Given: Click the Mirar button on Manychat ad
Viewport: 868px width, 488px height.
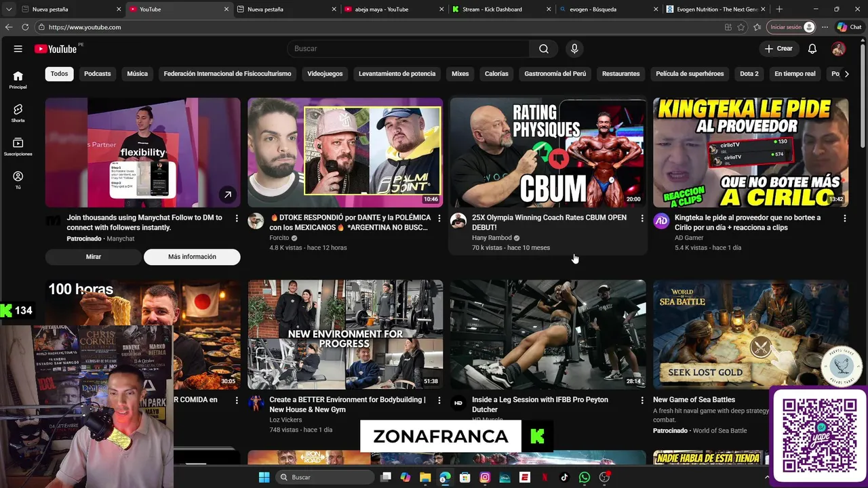Looking at the screenshot, I should click(94, 257).
